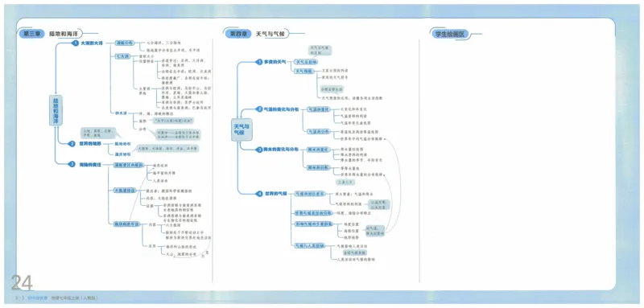Click the numbered circle 1 beside 大洲和大洋
The height and width of the screenshot is (308, 644).
75,43
